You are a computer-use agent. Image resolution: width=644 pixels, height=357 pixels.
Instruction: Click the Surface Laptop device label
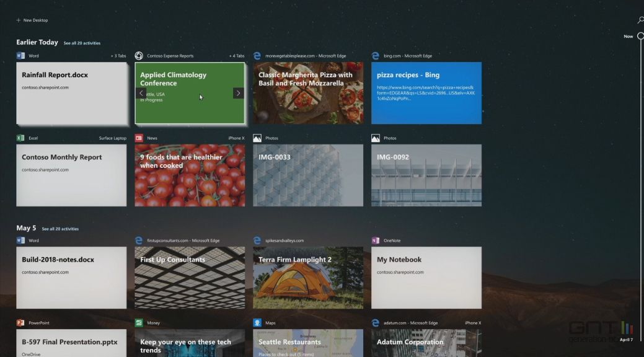[113, 138]
